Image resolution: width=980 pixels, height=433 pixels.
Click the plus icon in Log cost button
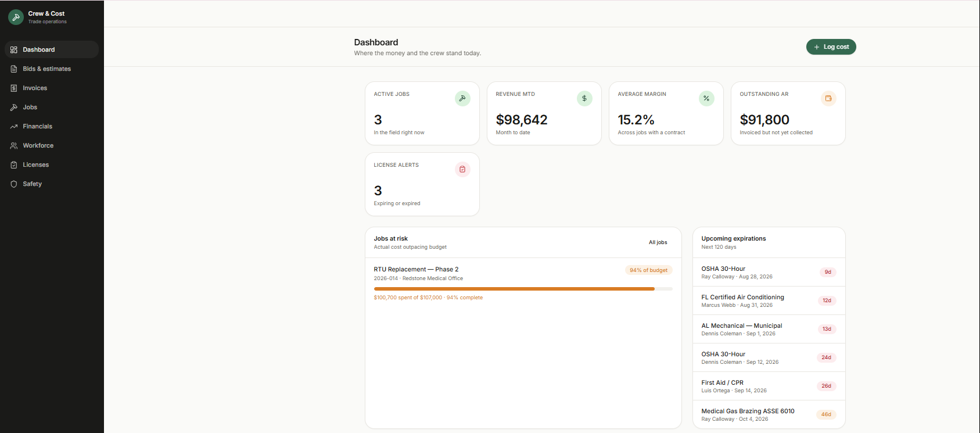(x=817, y=47)
